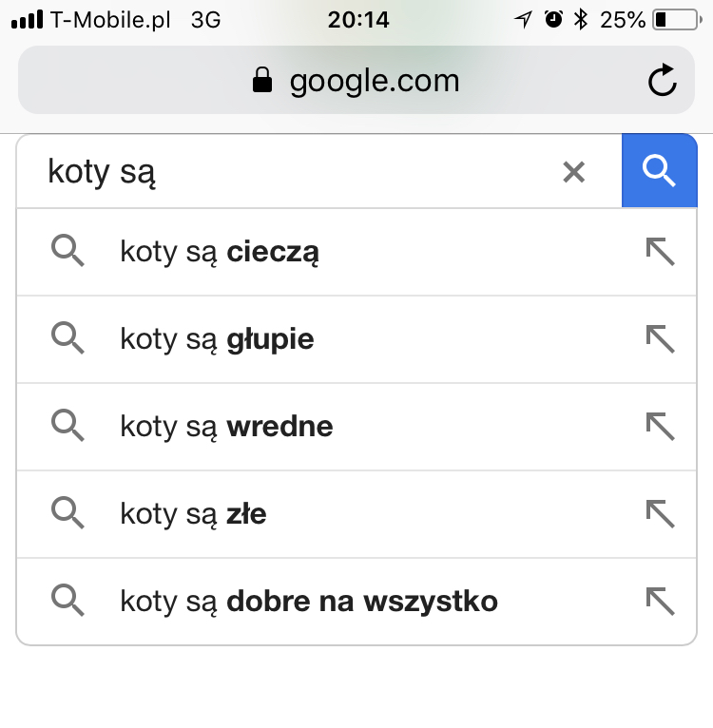
Task: Tap magnifier icon beside 'koty są złe'
Action: click(67, 512)
